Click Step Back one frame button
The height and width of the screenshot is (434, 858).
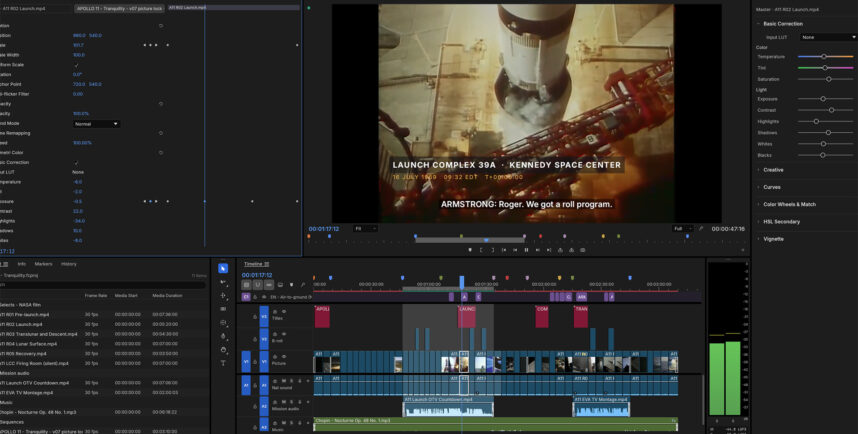pos(515,250)
